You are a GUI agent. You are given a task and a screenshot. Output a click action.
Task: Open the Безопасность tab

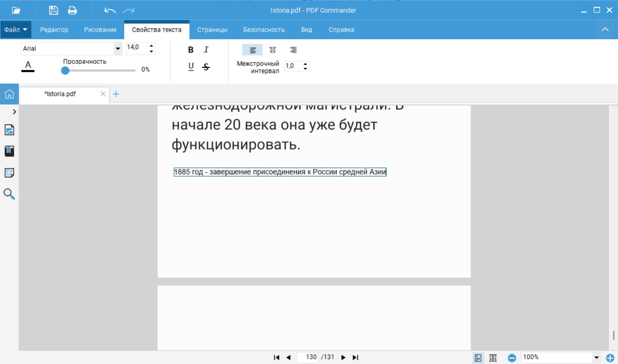264,30
